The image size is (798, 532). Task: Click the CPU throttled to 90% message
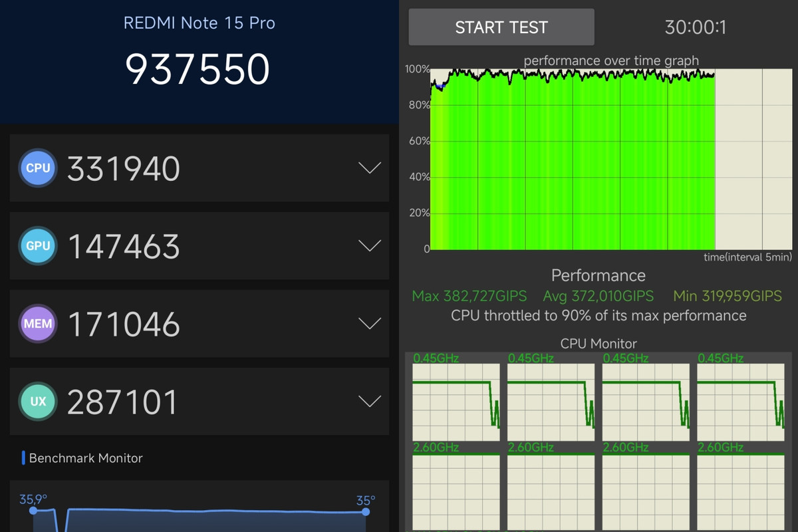click(x=598, y=315)
